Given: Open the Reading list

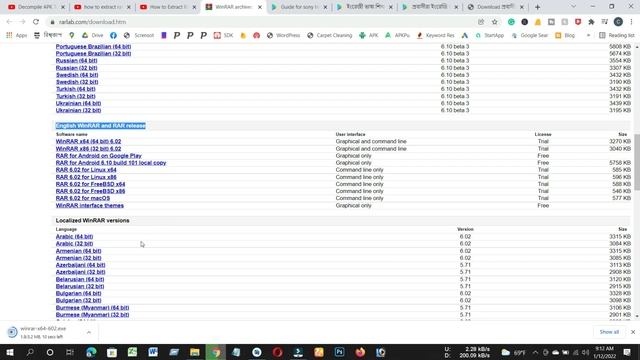Looking at the screenshot, I should [617, 36].
